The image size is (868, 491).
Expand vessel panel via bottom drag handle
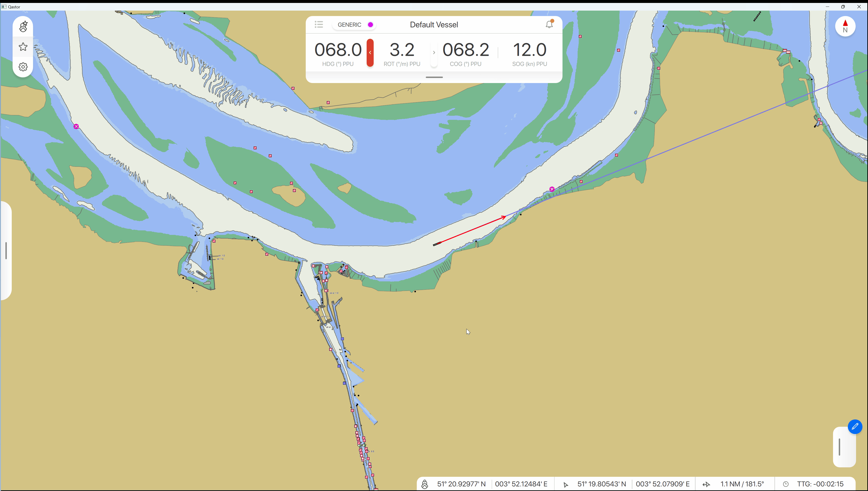[434, 77]
